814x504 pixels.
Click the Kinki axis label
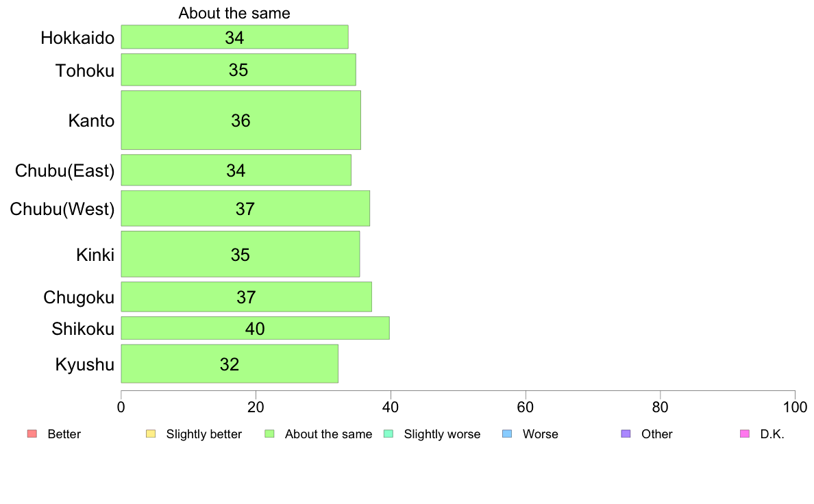pos(95,254)
